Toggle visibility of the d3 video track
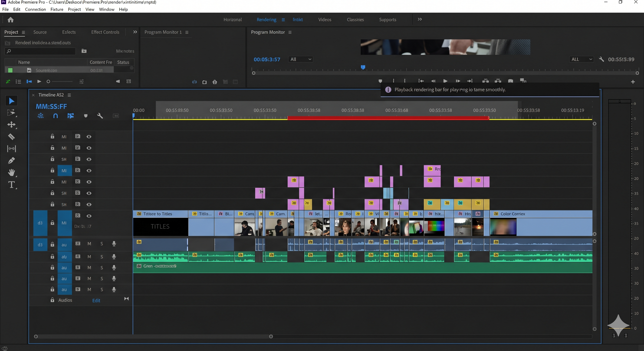Viewport: 644px width, 351px height. 89,216
